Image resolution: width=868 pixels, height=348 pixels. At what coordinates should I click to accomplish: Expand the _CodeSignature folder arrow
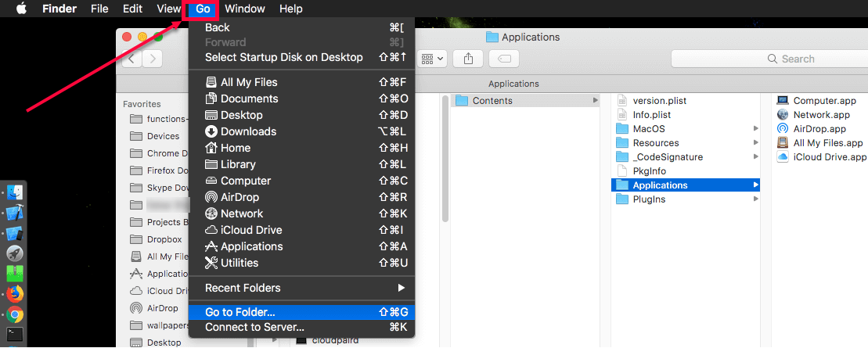[755, 157]
